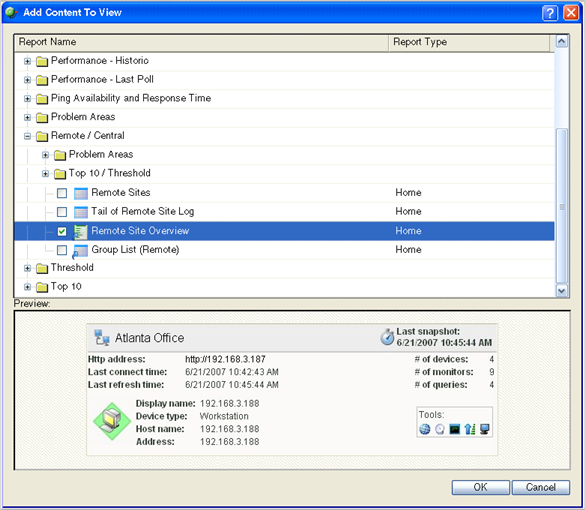Click the Cancel button
This screenshot has height=510, width=585.
541,487
